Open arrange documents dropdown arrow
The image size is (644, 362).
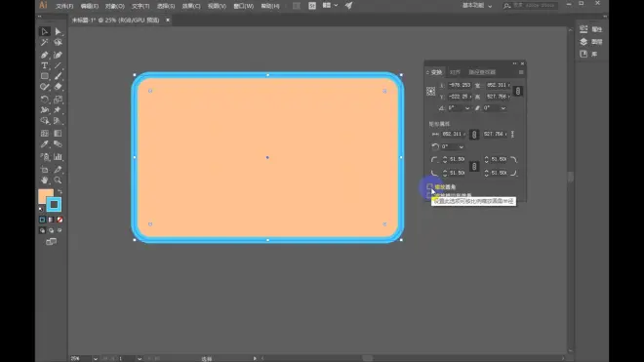[x=336, y=6]
